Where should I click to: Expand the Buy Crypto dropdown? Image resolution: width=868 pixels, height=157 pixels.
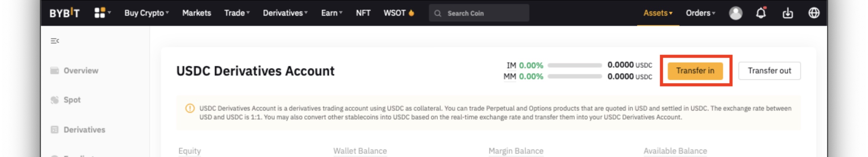click(146, 13)
